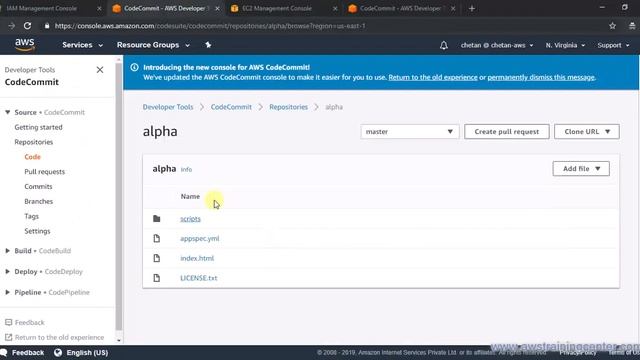This screenshot has height=360, width=640.
Task: Click the browser forward arrow
Action: [11, 26]
